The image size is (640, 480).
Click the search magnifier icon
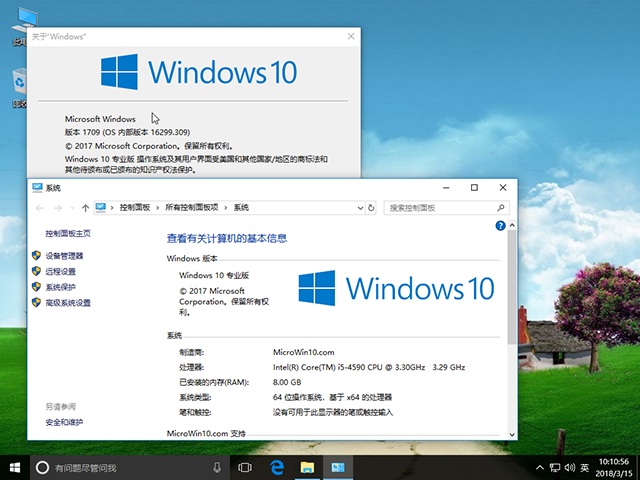[x=501, y=208]
